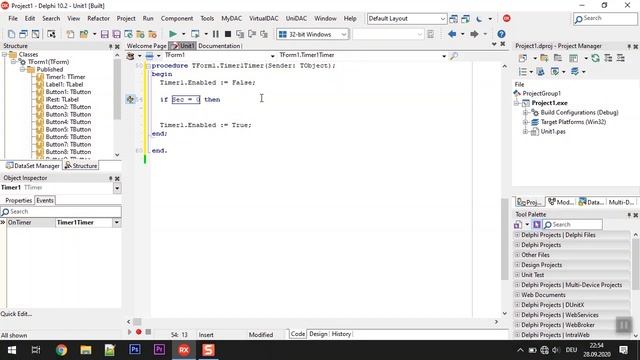The image size is (640, 360).
Task: Click the Object Inspector search field
Action: [61, 211]
